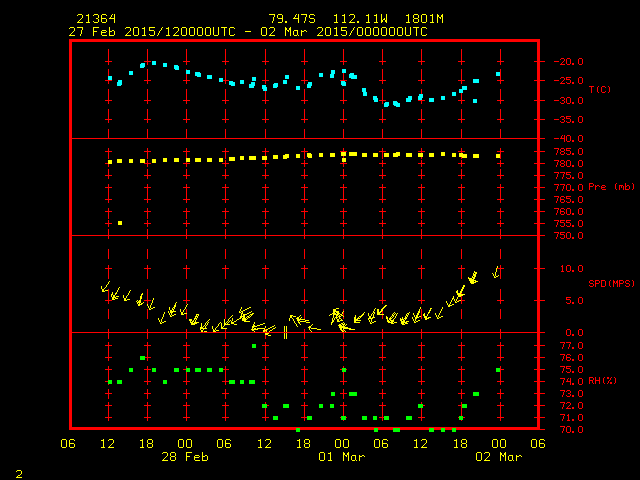The height and width of the screenshot is (480, 640).
Task: Select the Pre (mb) pressure axis label
Action: 612,187
